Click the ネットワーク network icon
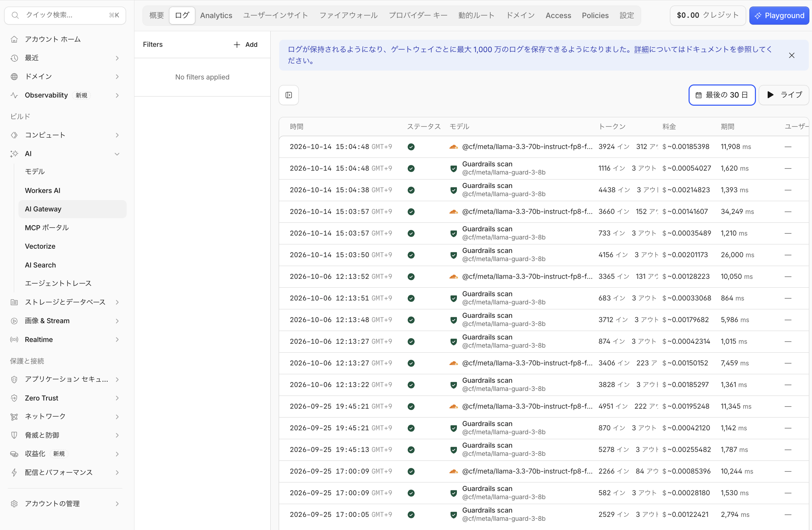This screenshot has height=530, width=812. (x=14, y=416)
